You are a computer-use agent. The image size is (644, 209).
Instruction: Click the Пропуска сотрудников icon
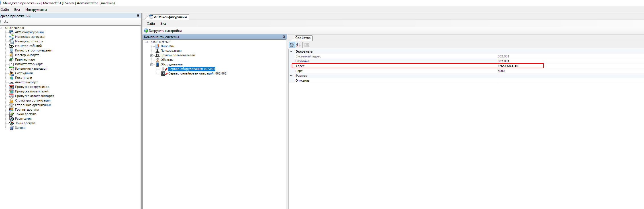click(11, 87)
